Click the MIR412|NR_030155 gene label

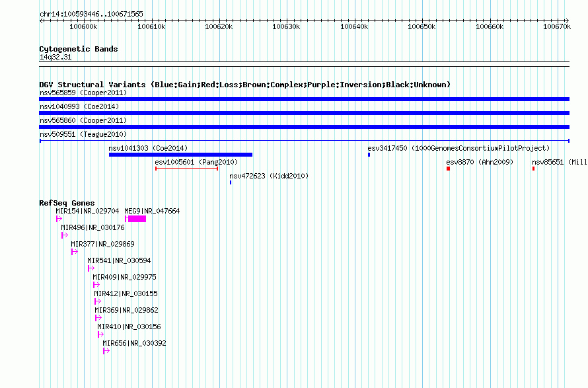[126, 293]
